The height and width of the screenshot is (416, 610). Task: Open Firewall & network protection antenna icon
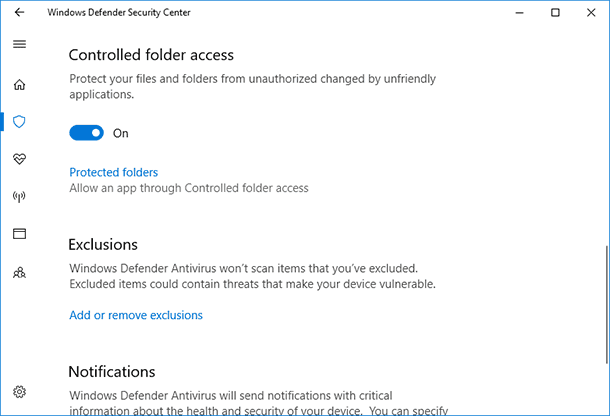click(x=19, y=197)
